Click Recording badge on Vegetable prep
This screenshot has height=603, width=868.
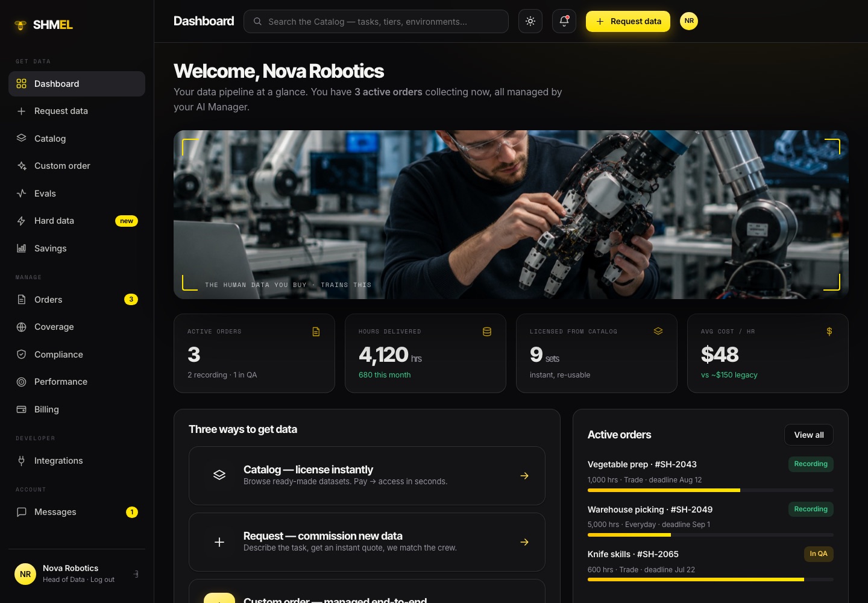point(811,464)
